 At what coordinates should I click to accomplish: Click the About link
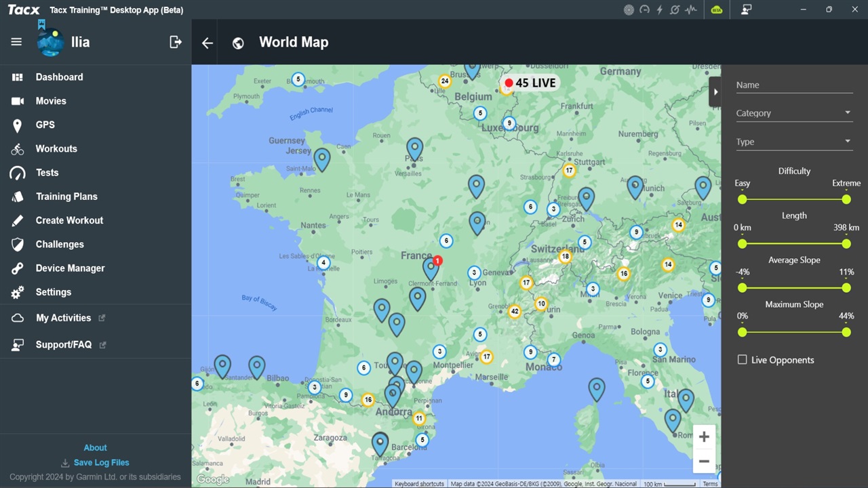pyautogui.click(x=95, y=448)
